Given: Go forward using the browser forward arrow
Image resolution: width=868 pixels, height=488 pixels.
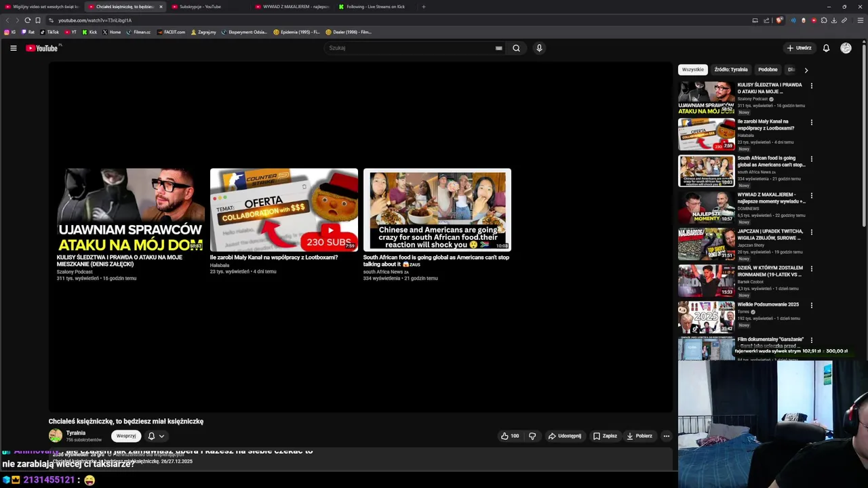Looking at the screenshot, I should (17, 20).
